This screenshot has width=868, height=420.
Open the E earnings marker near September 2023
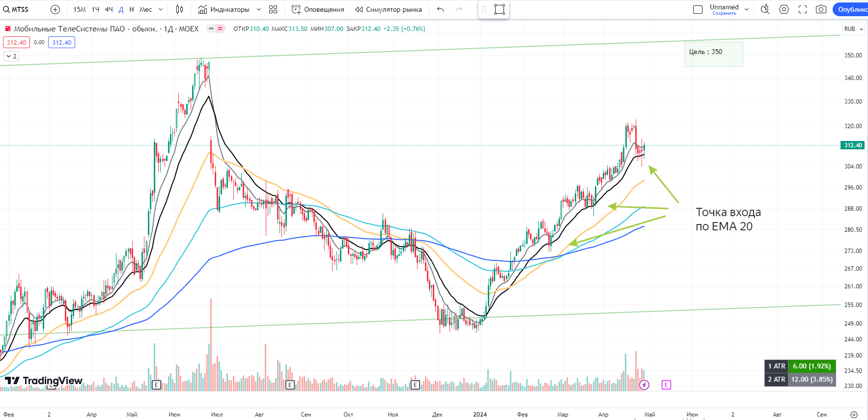pyautogui.click(x=290, y=385)
